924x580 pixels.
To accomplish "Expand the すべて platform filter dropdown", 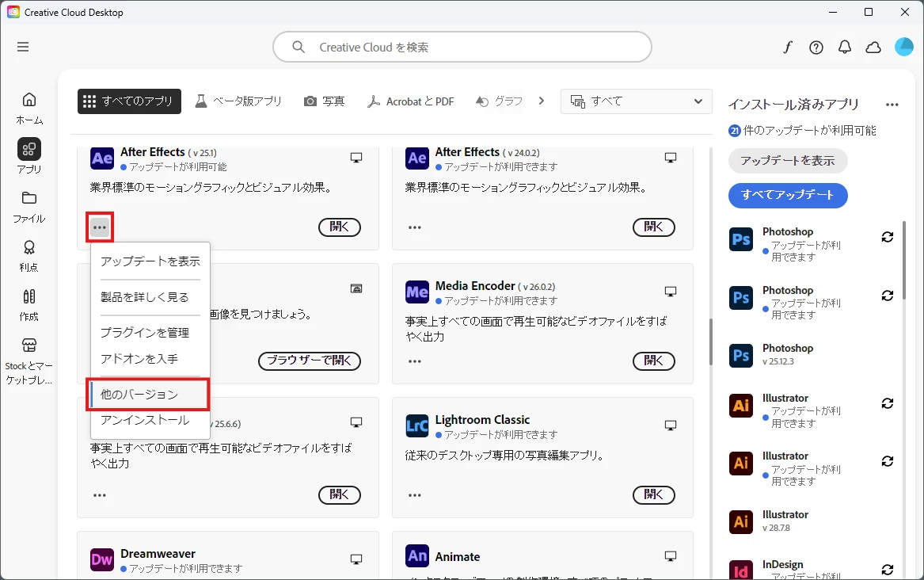I will 637,101.
